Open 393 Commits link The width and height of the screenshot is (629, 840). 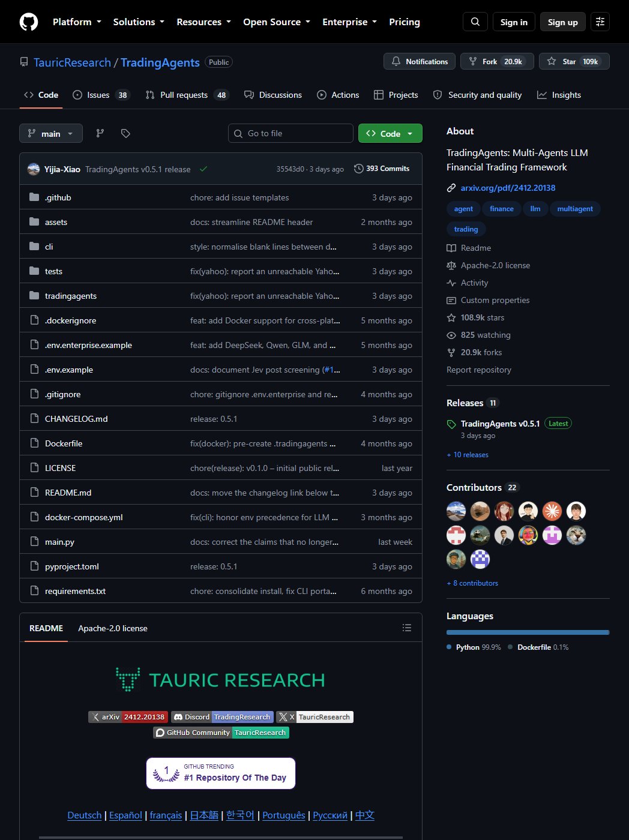(x=382, y=169)
